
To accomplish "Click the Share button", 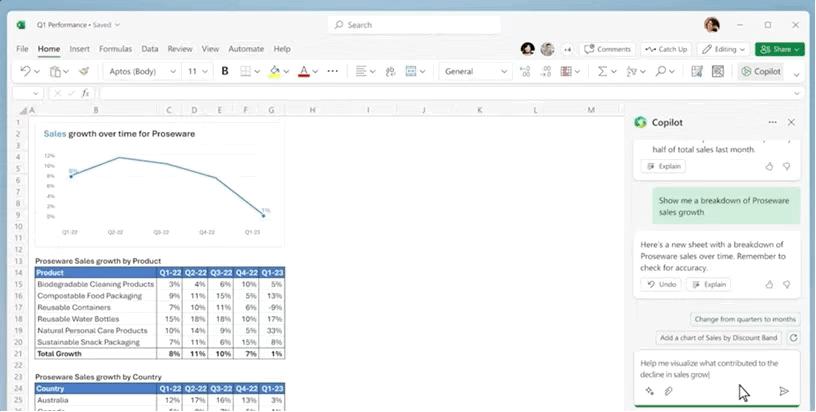I will [780, 48].
